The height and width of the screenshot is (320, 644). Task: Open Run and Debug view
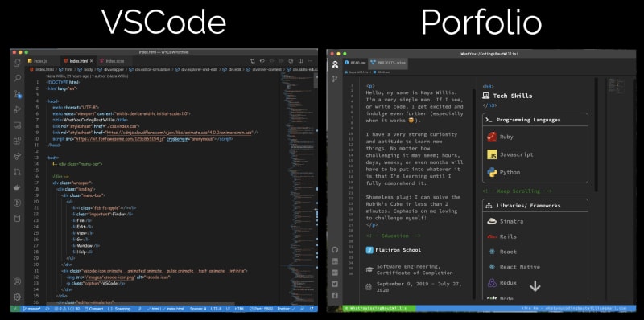[x=17, y=109]
